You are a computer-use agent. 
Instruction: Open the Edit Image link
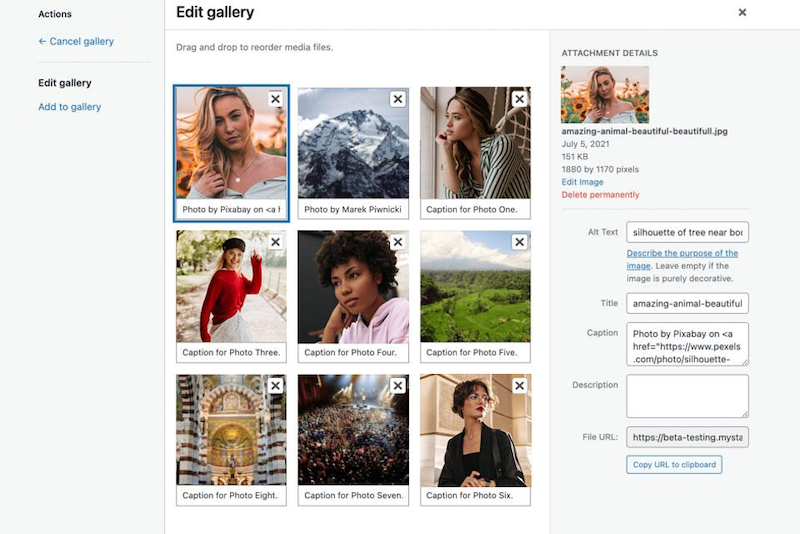coord(582,182)
